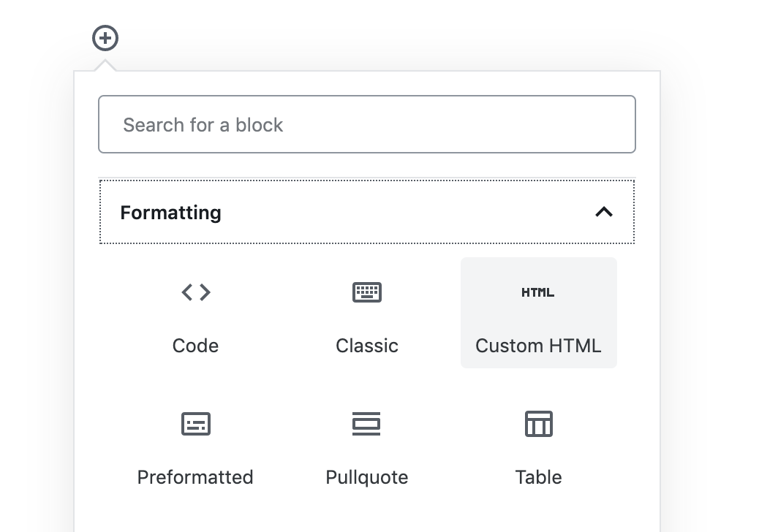Select the Classic label text
The image size is (778, 532).
point(367,346)
